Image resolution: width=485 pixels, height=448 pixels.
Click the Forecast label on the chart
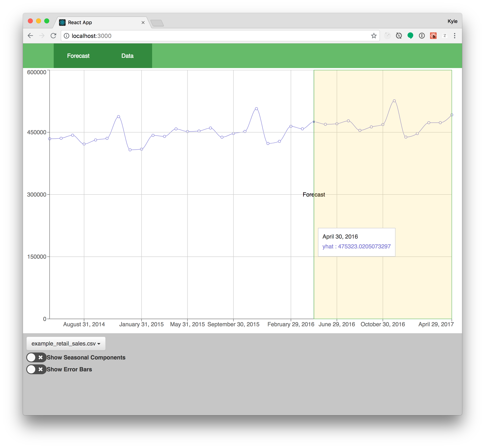click(x=314, y=194)
